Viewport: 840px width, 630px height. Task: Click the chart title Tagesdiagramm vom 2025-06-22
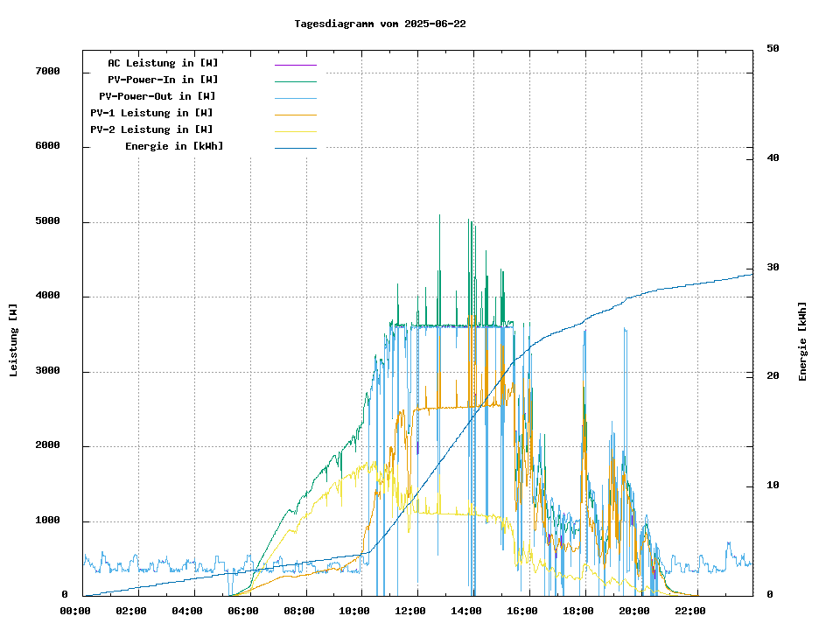coord(380,24)
